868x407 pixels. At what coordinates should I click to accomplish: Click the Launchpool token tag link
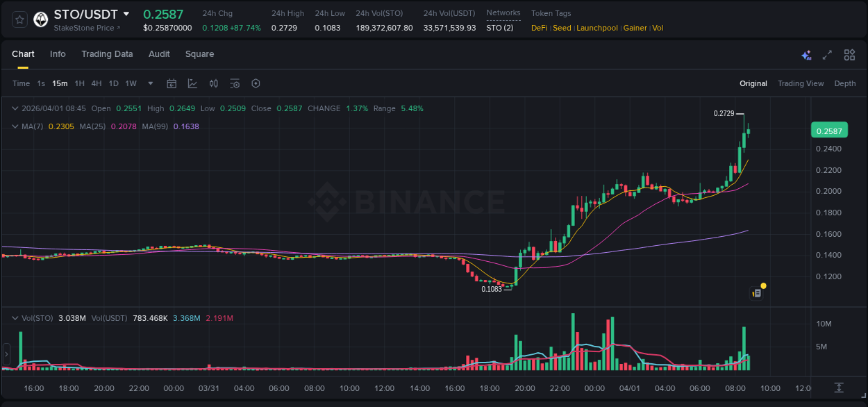597,28
